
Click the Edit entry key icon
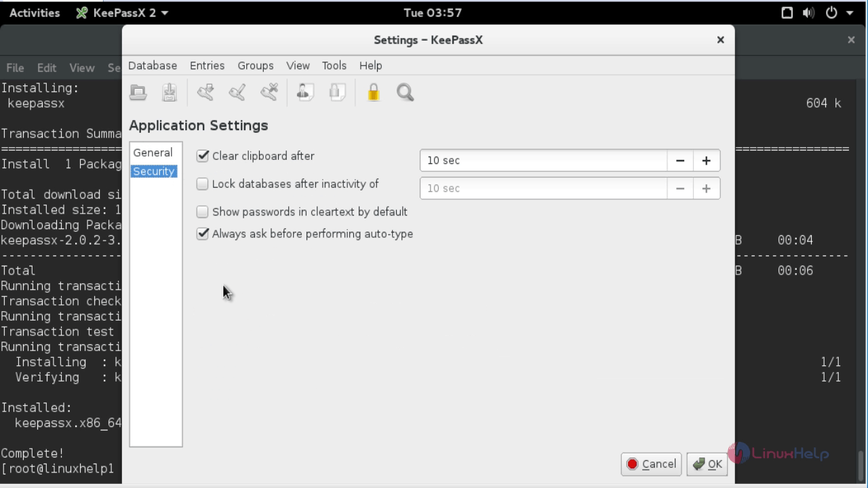click(x=237, y=92)
